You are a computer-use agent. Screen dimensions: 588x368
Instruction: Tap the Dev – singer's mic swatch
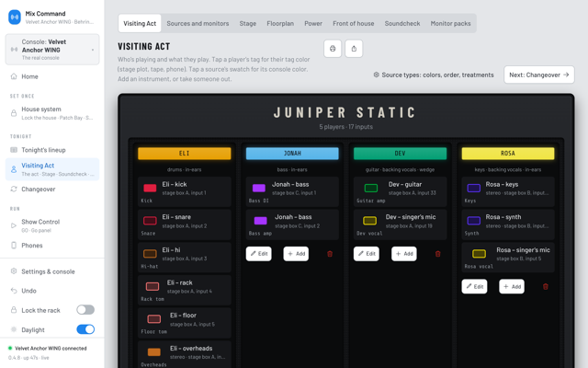click(369, 221)
